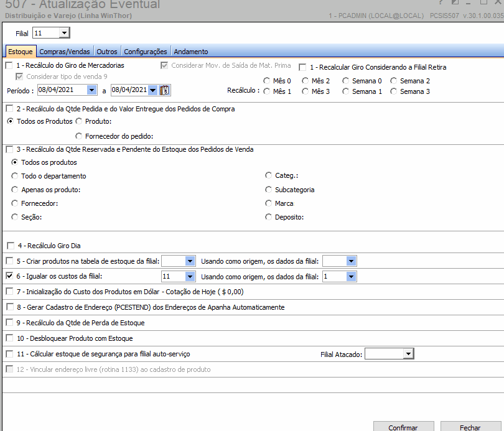
Task: Select the Deposito: radio option
Action: click(x=268, y=217)
